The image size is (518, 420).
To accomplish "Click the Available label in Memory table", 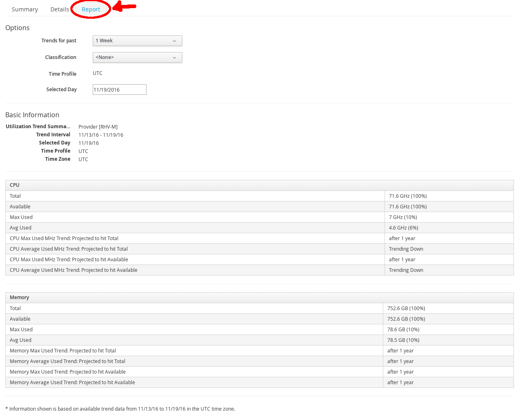I will [20, 319].
